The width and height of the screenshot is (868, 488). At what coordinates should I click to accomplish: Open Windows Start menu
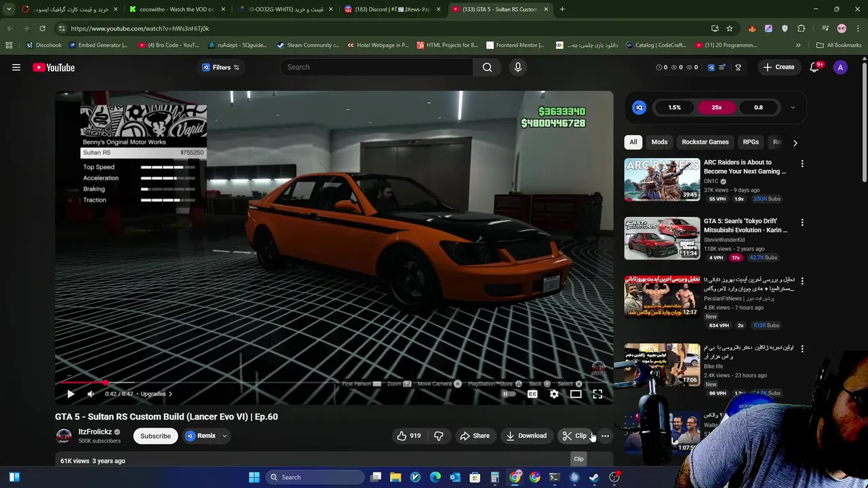tap(254, 477)
